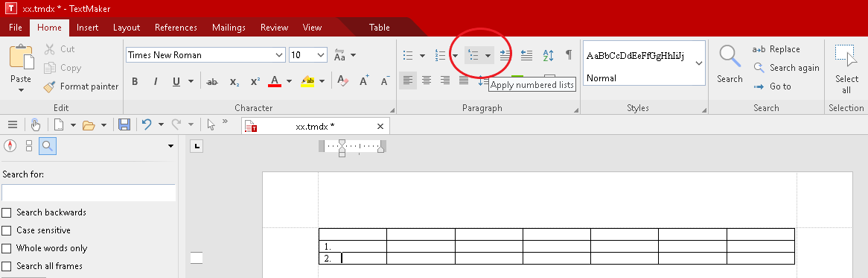Viewport: 868px width, 278px height.
Task: Select the sidebar page thumbnails icon
Action: click(29, 146)
